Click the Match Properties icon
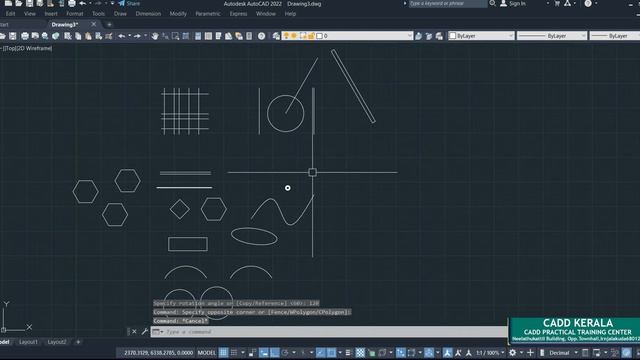640x360 pixels. pyautogui.click(x=98, y=36)
